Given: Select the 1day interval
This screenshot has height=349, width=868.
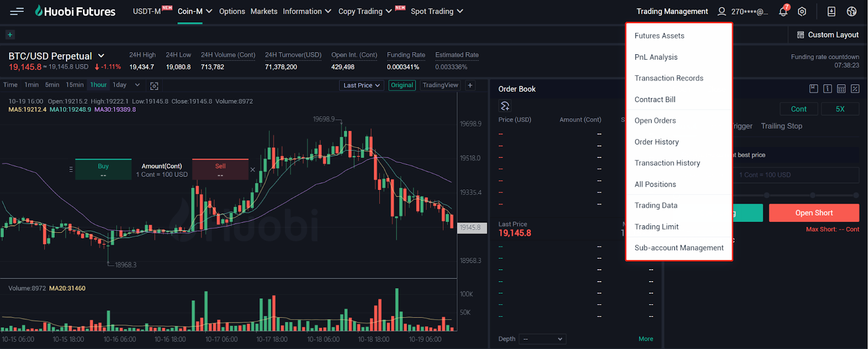Looking at the screenshot, I should point(119,85).
